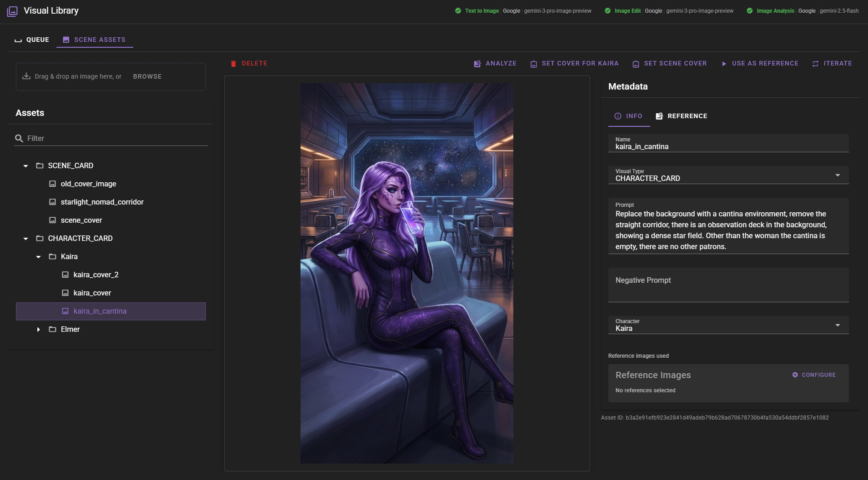Click the Use As Reference icon

[x=723, y=64]
